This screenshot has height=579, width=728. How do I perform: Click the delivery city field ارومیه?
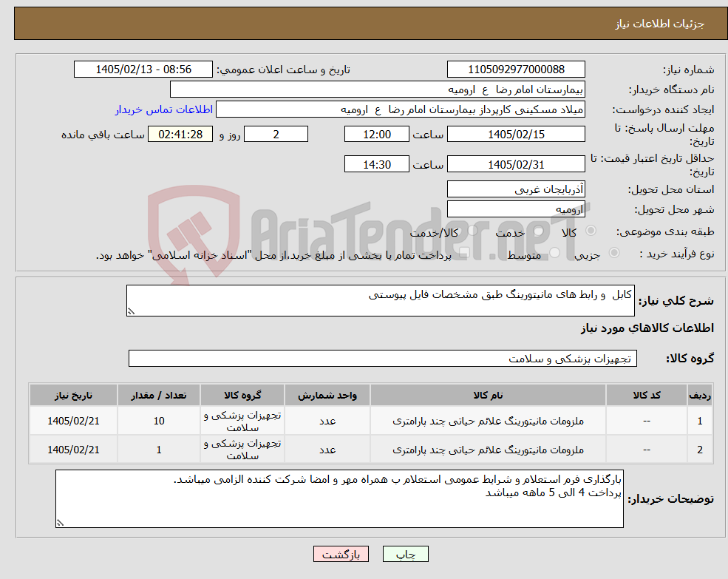click(516, 209)
